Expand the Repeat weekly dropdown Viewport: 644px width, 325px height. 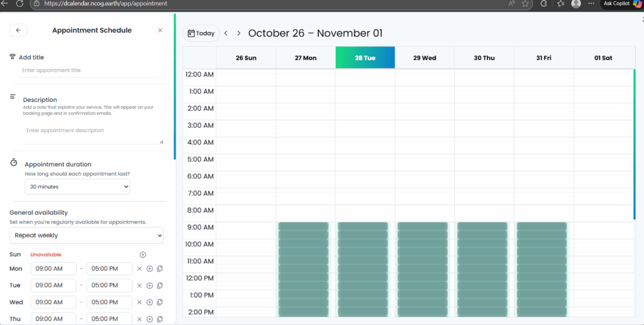pyautogui.click(x=86, y=236)
